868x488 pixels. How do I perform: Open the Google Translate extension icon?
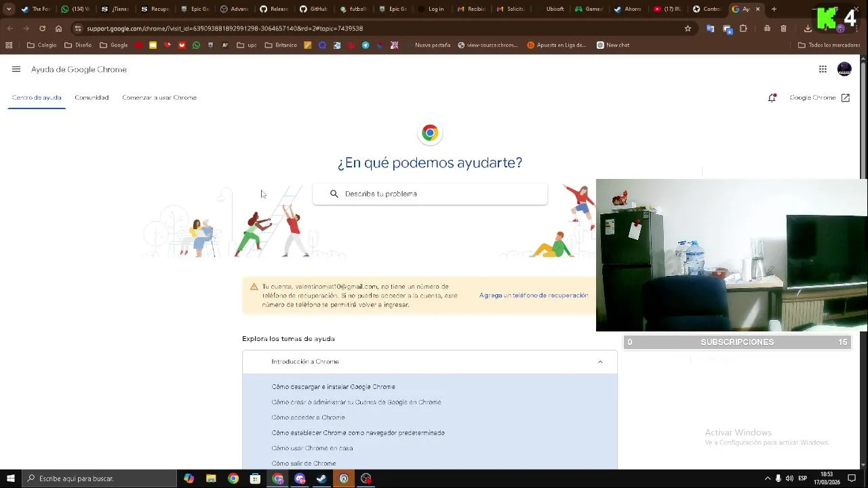[710, 28]
